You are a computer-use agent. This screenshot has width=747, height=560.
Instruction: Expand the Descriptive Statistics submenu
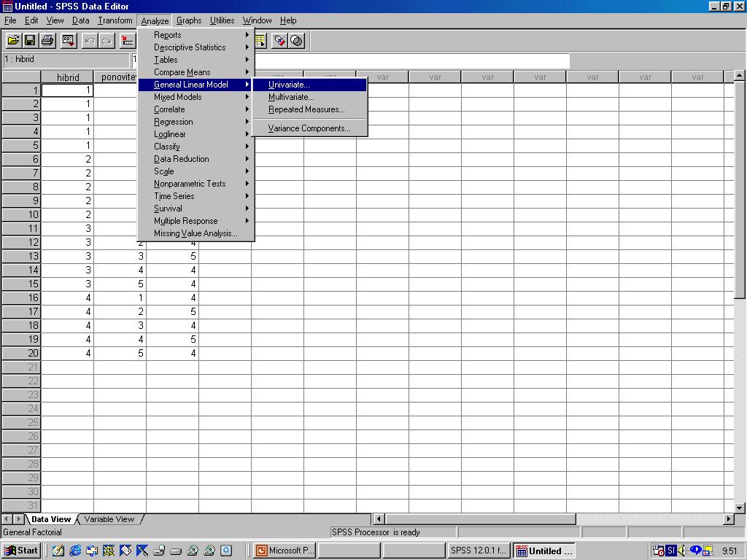[196, 47]
